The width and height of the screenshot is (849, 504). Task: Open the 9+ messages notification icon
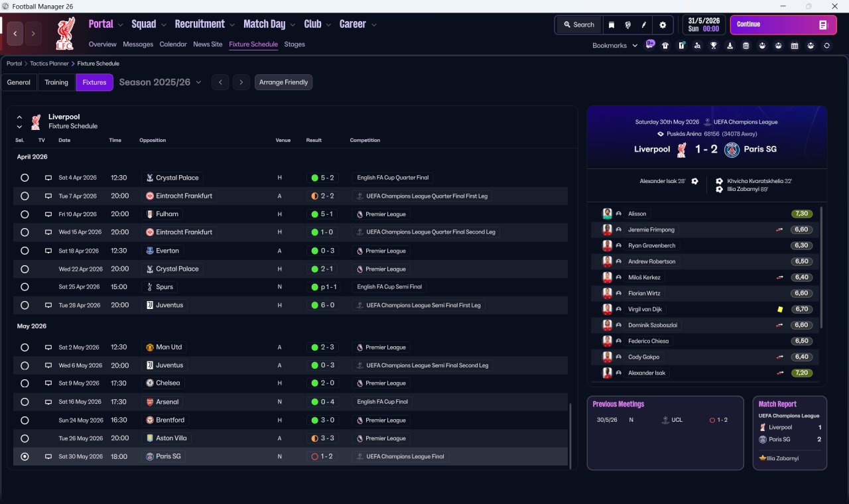pyautogui.click(x=650, y=44)
